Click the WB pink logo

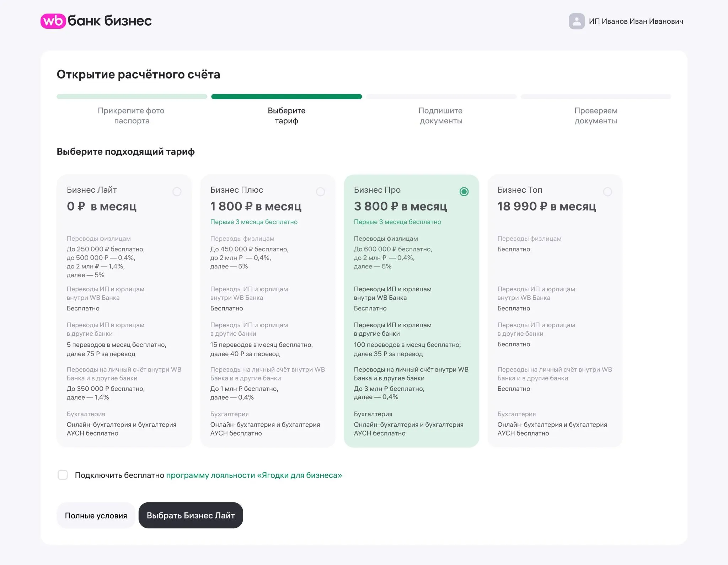[x=53, y=21]
